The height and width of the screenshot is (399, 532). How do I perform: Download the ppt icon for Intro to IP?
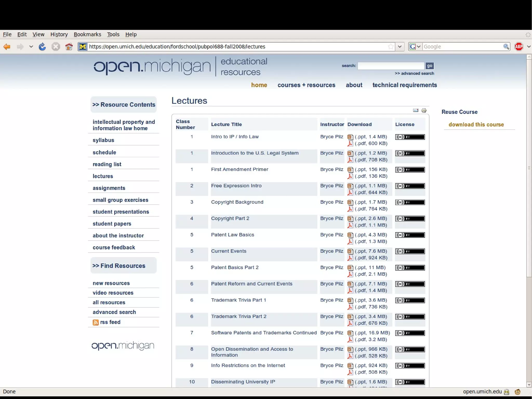tap(350, 137)
